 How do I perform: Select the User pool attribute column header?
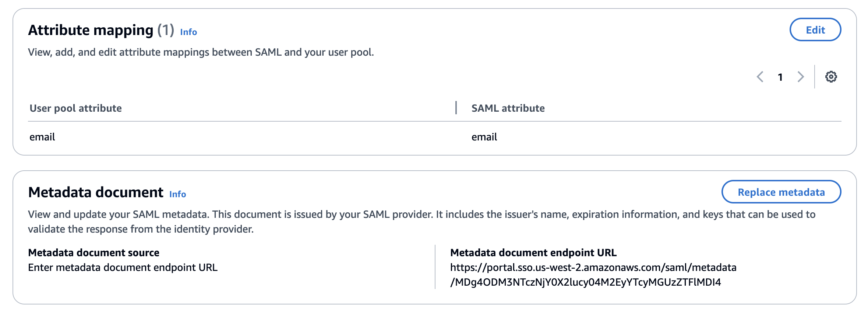coord(75,108)
